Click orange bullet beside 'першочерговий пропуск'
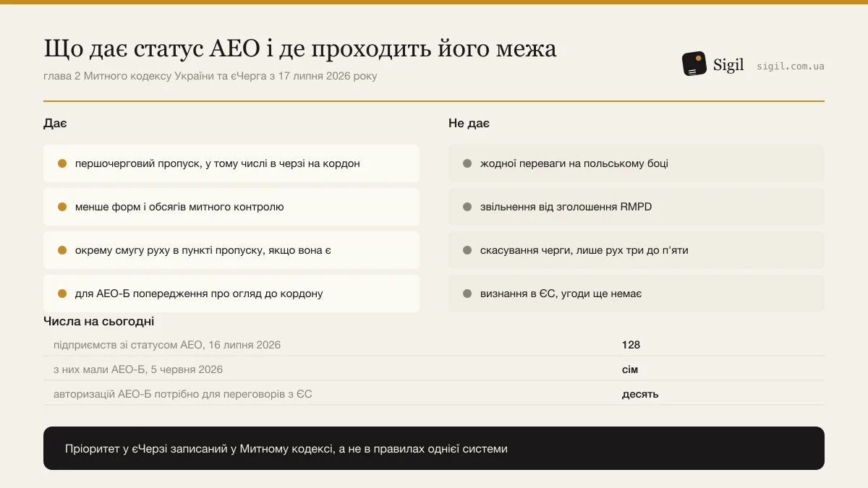Screen dimensions: 868x488 click(x=62, y=163)
